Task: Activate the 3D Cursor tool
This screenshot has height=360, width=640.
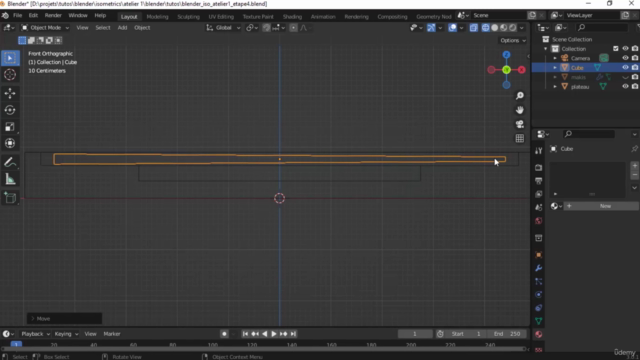Action: coord(10,75)
